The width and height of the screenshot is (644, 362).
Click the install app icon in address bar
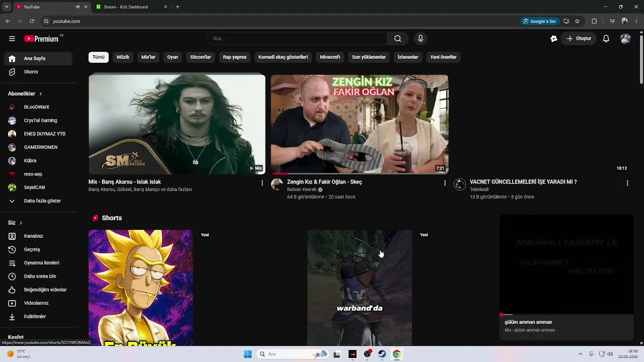point(567,21)
